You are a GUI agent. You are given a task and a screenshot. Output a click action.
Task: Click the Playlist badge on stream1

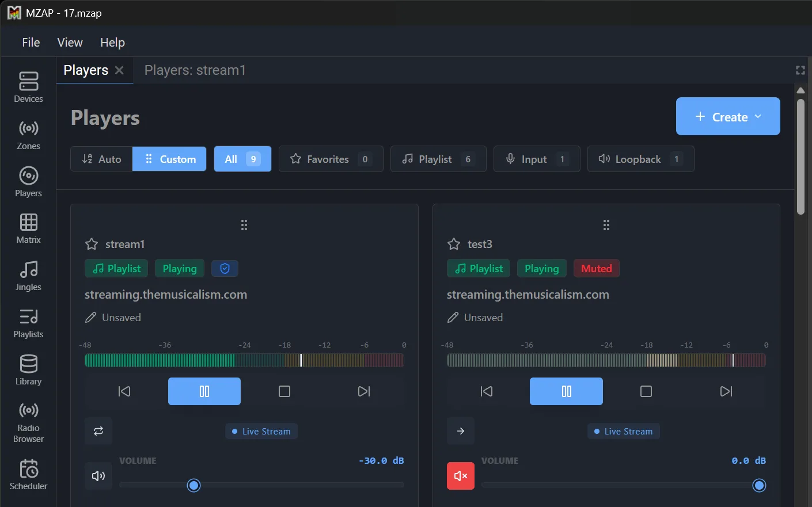(x=116, y=268)
